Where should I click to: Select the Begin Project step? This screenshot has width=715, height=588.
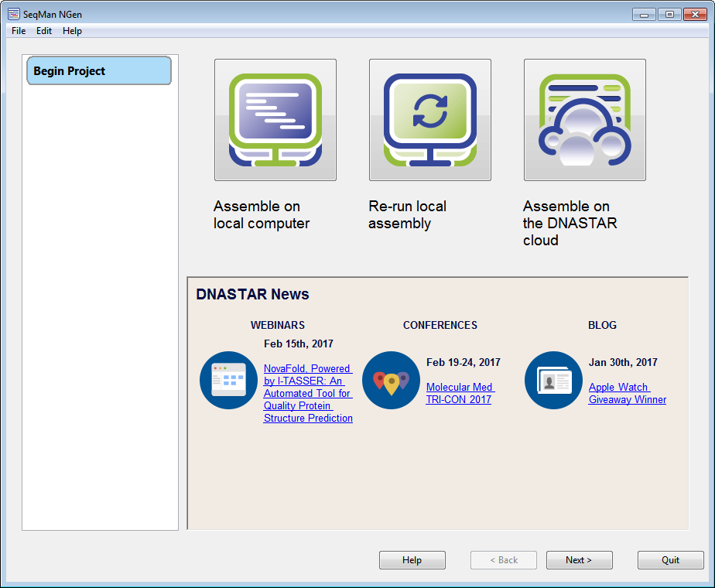[99, 70]
